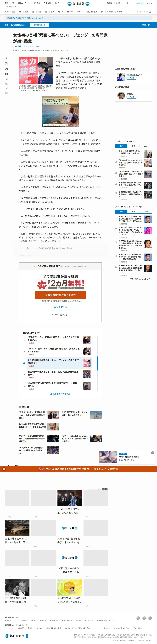Click the ログインする button in paywall
The height and width of the screenshot is (644, 157).
pyautogui.click(x=60, y=307)
